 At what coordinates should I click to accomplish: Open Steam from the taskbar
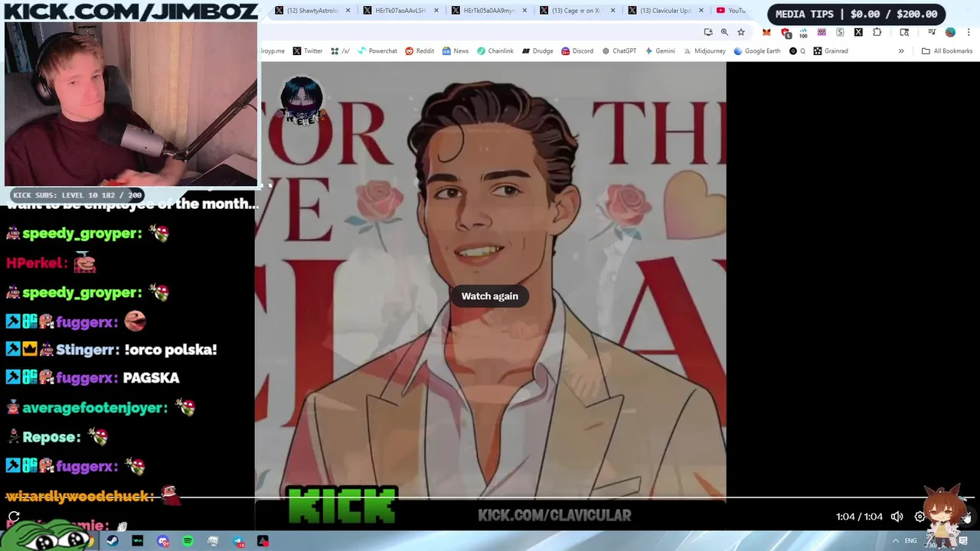113,541
